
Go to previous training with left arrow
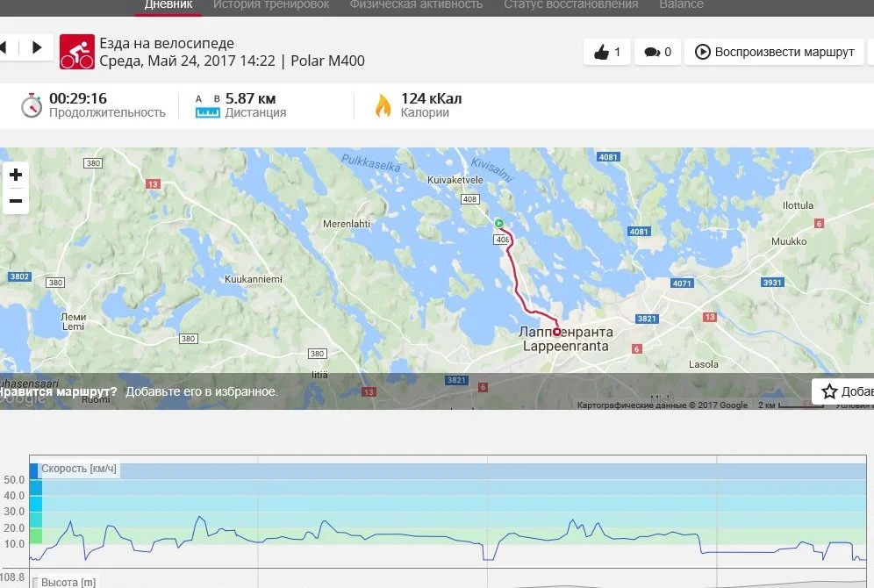[4, 47]
